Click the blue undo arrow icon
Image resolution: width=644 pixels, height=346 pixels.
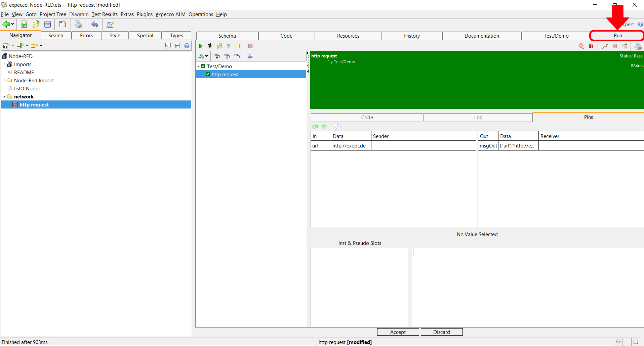(x=95, y=24)
